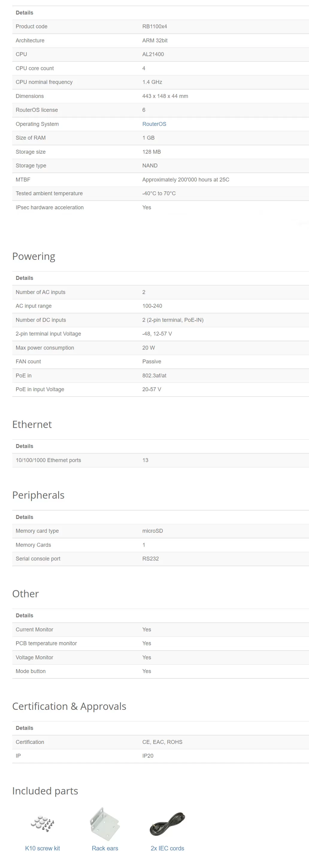Click the Other section heading
Viewport: 309px width, 868px height.
pyautogui.click(x=26, y=594)
